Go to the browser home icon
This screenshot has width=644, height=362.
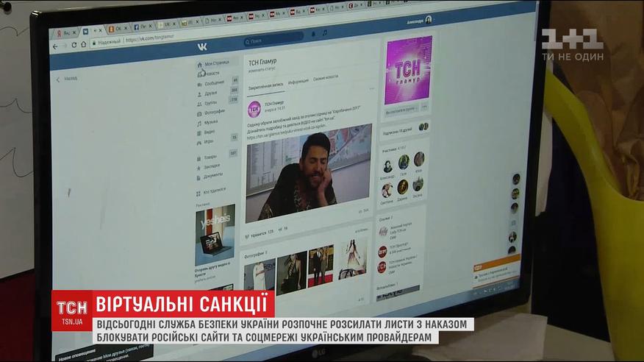pos(83,44)
